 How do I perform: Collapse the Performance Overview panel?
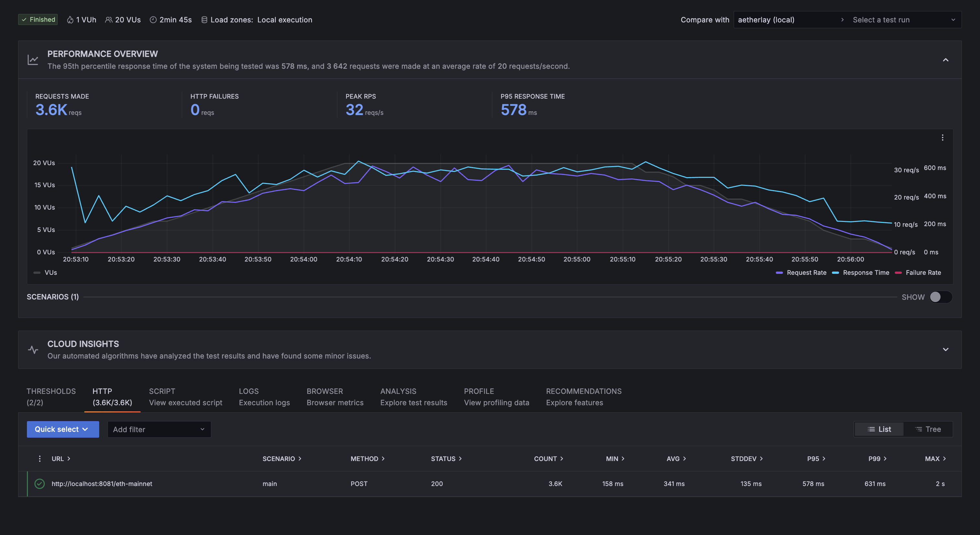(945, 60)
